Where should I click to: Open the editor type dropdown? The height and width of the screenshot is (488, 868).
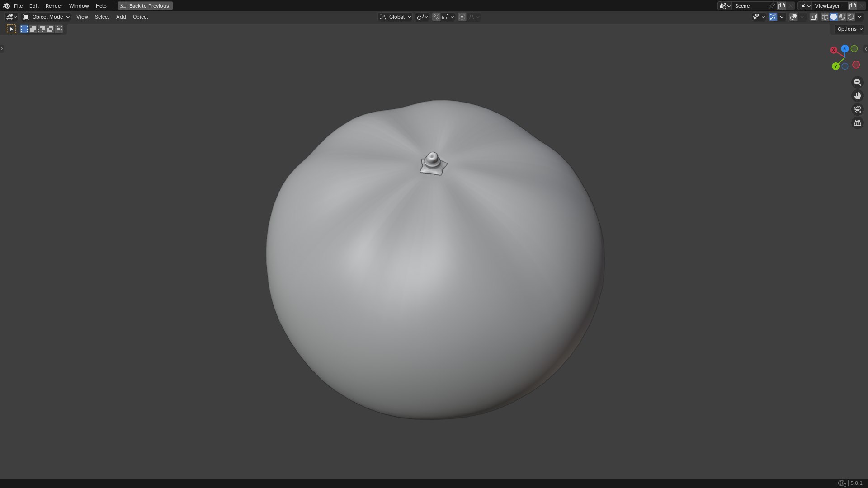tap(11, 17)
